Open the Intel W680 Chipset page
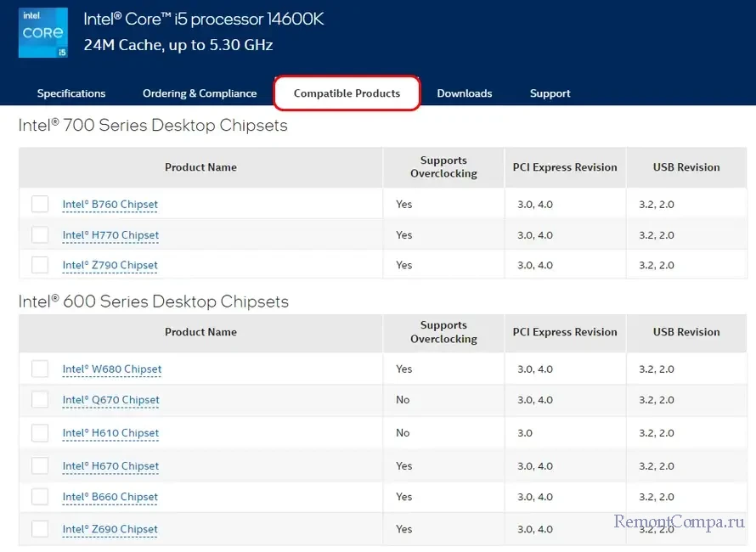This screenshot has height=552, width=756. pos(111,369)
